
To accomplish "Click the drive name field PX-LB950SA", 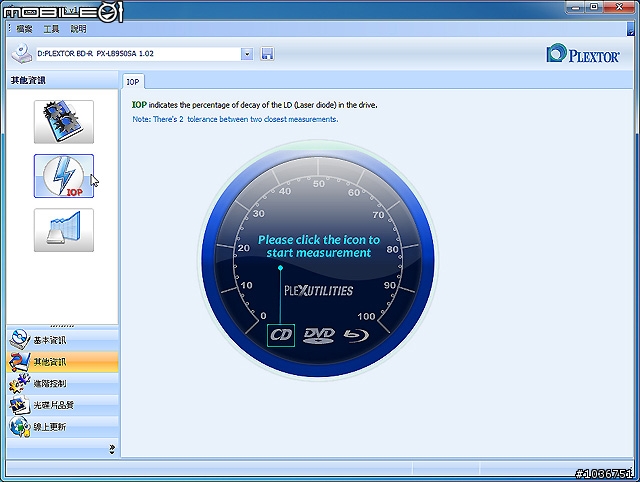I will tap(139, 53).
